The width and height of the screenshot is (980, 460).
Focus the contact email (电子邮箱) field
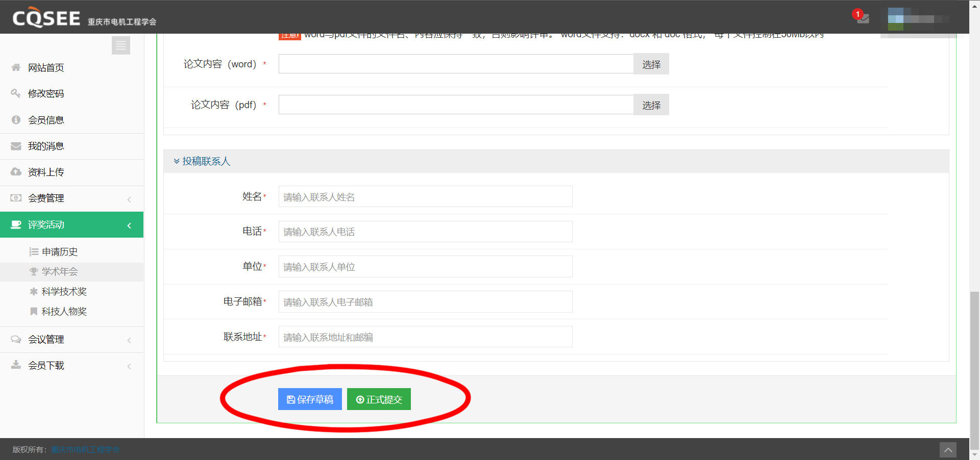pos(425,302)
